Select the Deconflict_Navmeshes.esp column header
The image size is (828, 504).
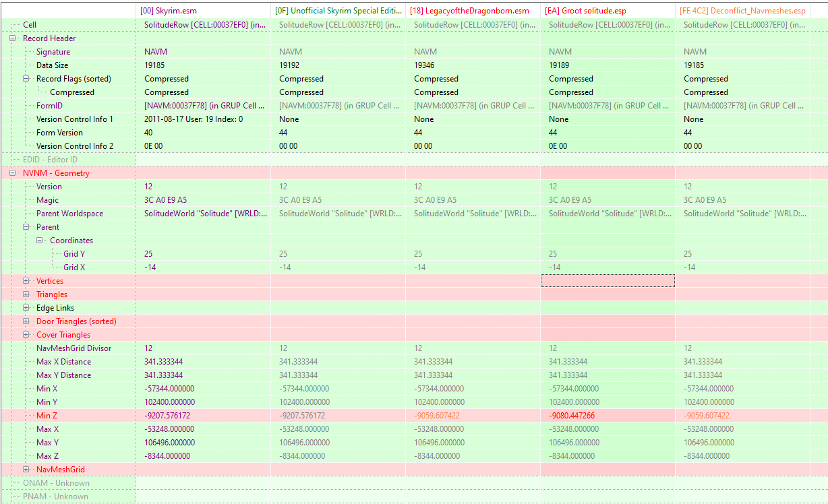[x=742, y=11]
